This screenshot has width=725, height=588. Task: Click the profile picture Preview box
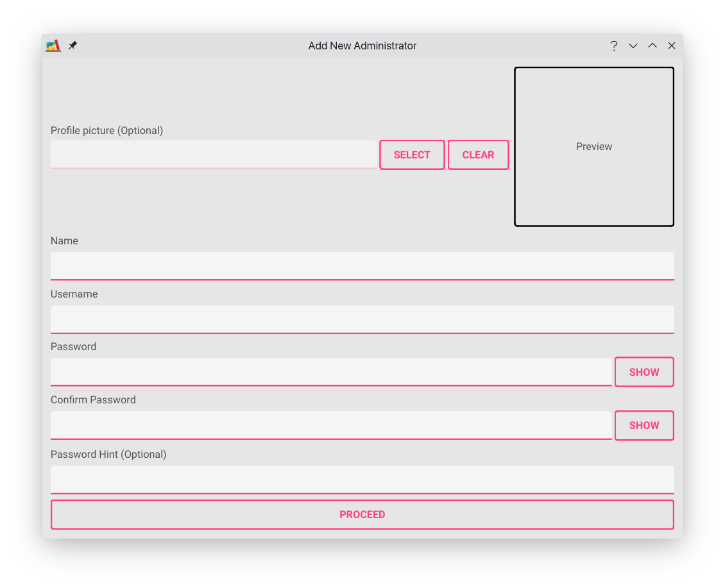tap(594, 147)
